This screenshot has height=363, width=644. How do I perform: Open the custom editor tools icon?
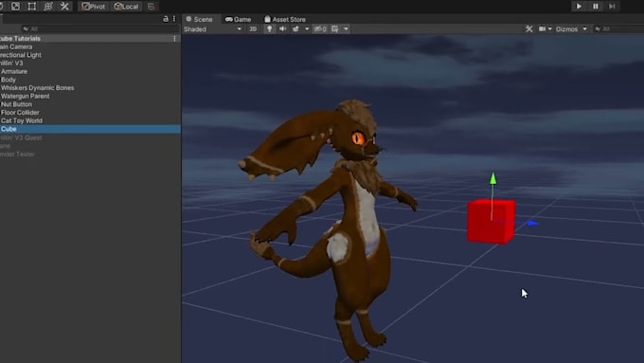(64, 7)
